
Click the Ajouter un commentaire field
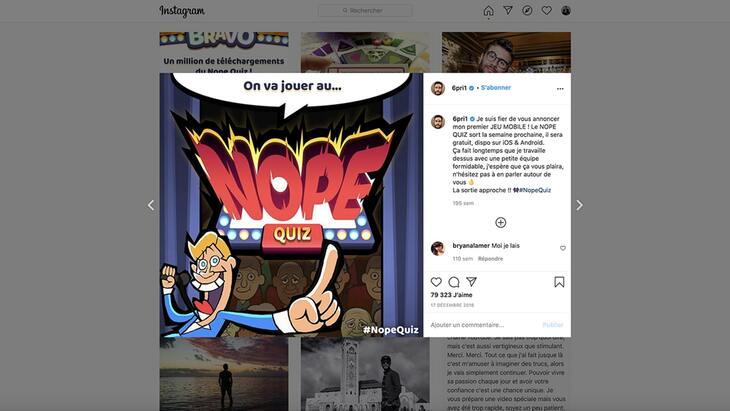[484, 324]
